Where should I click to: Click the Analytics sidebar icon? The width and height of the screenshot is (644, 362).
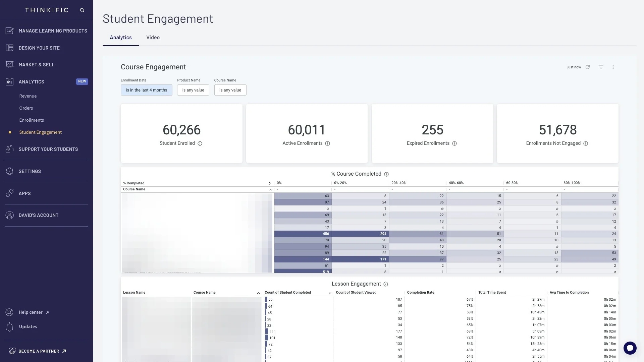(x=10, y=81)
